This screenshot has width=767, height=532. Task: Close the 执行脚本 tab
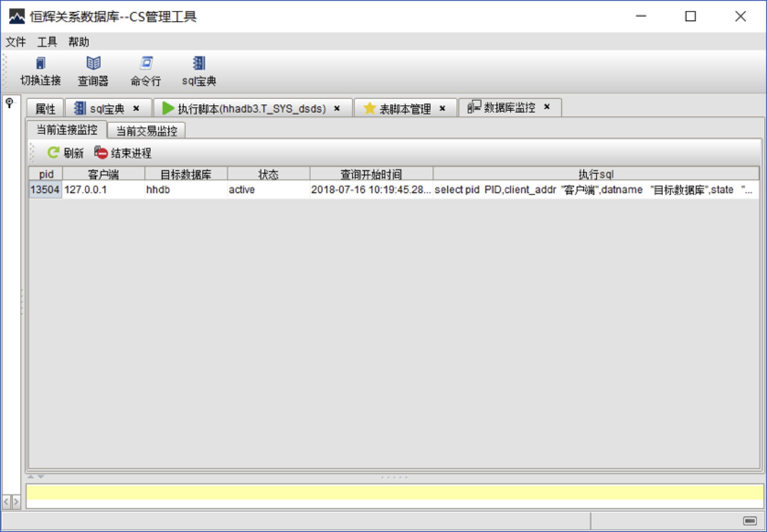tap(337, 108)
